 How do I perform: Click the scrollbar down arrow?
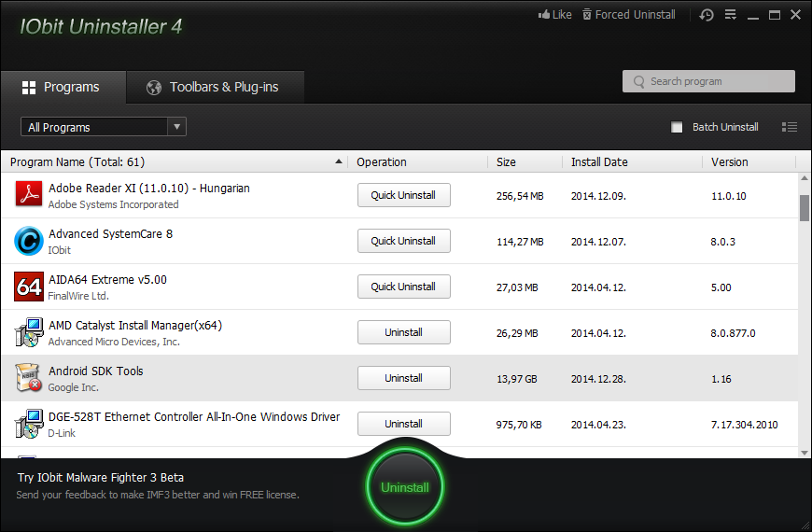805,453
